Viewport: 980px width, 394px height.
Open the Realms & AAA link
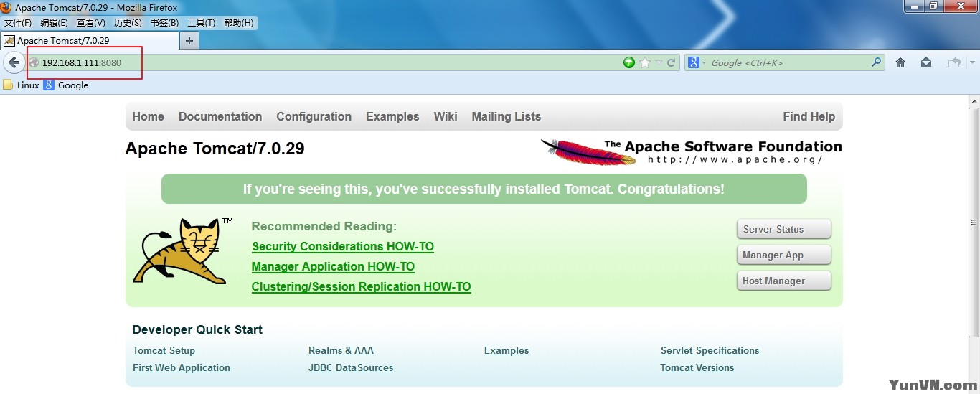point(341,350)
